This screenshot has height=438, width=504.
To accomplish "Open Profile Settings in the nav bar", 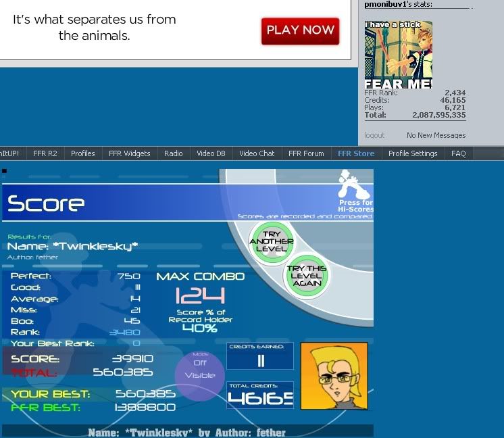I will 413,153.
